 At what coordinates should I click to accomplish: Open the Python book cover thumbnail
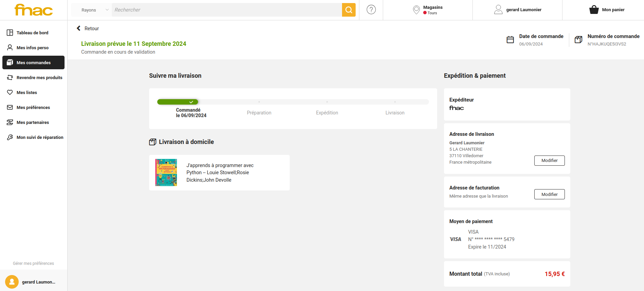[166, 172]
